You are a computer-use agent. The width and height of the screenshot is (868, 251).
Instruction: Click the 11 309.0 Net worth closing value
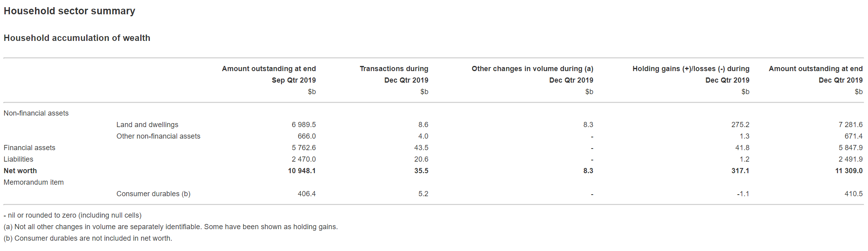tap(849, 171)
